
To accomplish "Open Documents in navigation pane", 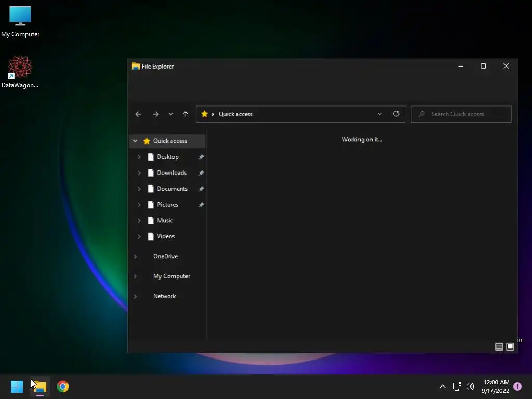I will tap(172, 189).
